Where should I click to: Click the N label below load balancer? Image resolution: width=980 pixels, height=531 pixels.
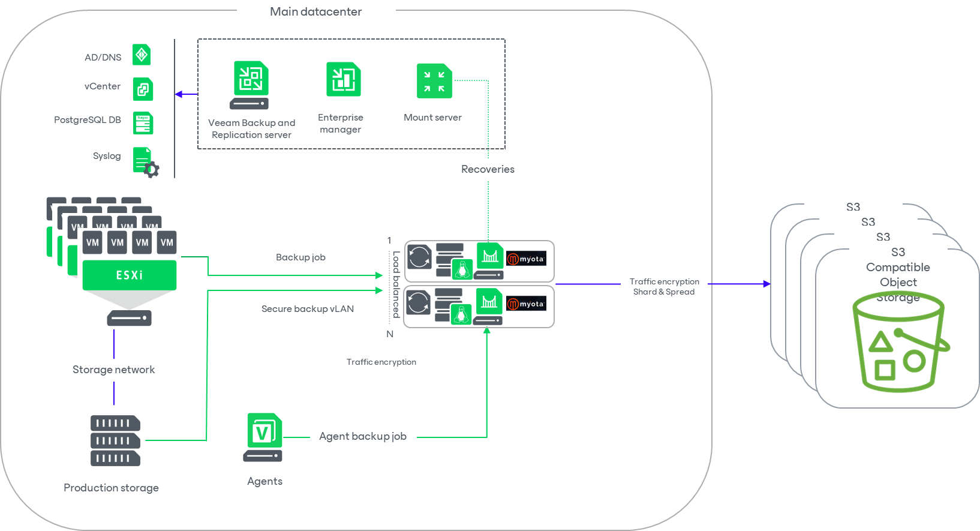tap(390, 334)
